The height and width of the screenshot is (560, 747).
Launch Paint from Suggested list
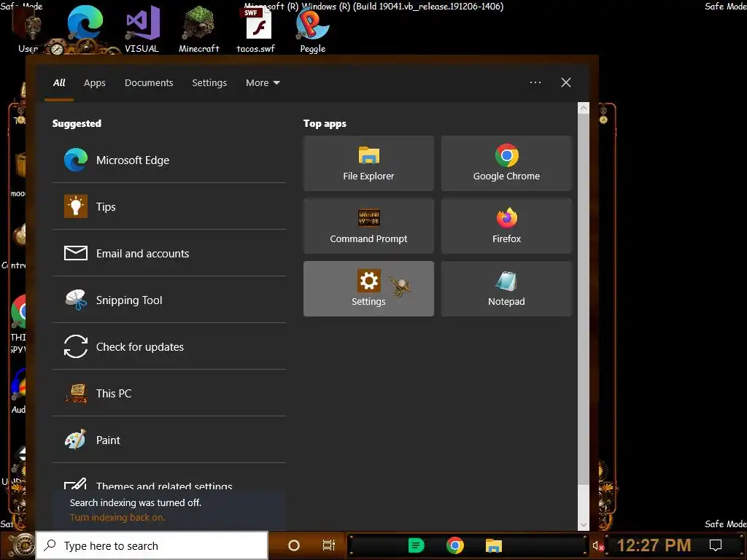pos(169,440)
